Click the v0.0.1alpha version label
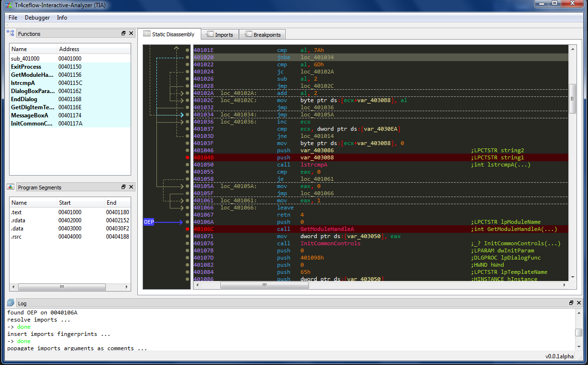The height and width of the screenshot is (365, 588). point(560,356)
